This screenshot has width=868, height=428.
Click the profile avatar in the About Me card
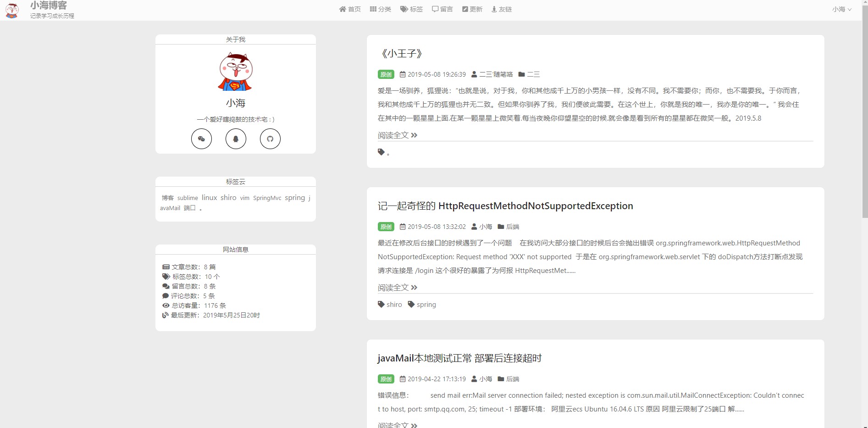(235, 72)
